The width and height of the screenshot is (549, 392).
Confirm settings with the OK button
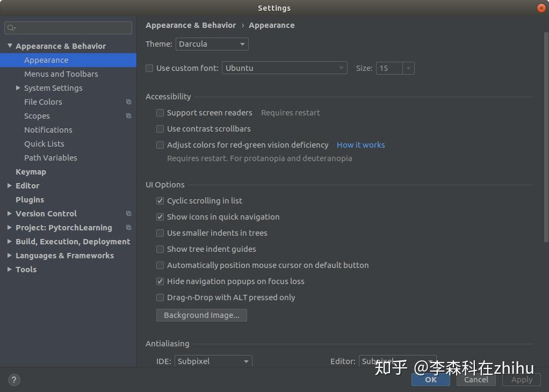pos(431,380)
